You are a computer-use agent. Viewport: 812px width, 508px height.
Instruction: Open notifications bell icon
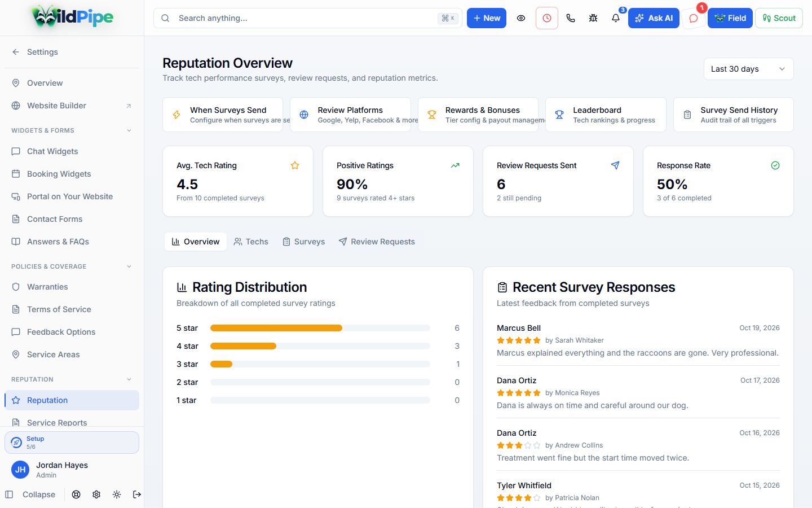click(616, 18)
